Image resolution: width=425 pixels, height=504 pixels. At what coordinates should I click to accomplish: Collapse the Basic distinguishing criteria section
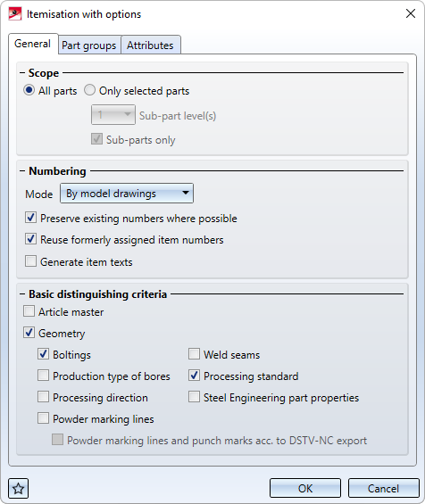pos(22,294)
